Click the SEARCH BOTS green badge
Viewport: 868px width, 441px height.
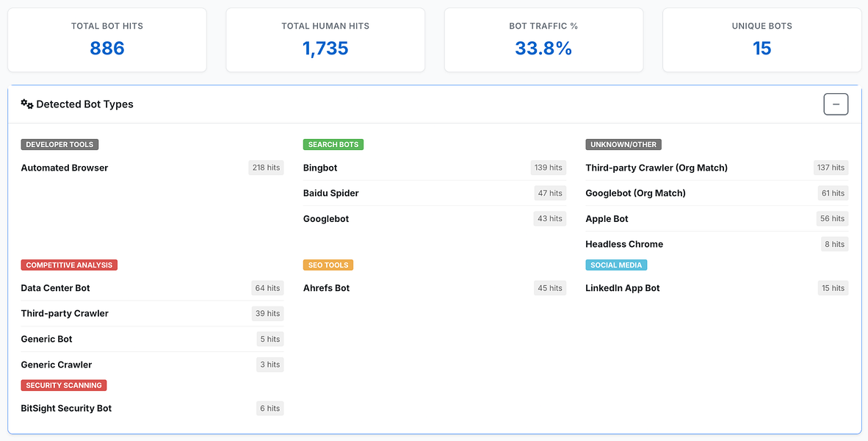333,144
